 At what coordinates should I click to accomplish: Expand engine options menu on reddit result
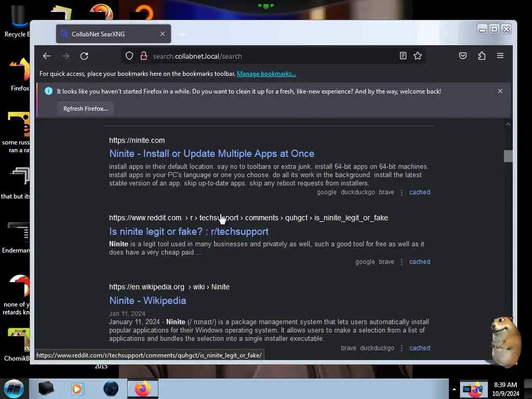[402, 262]
